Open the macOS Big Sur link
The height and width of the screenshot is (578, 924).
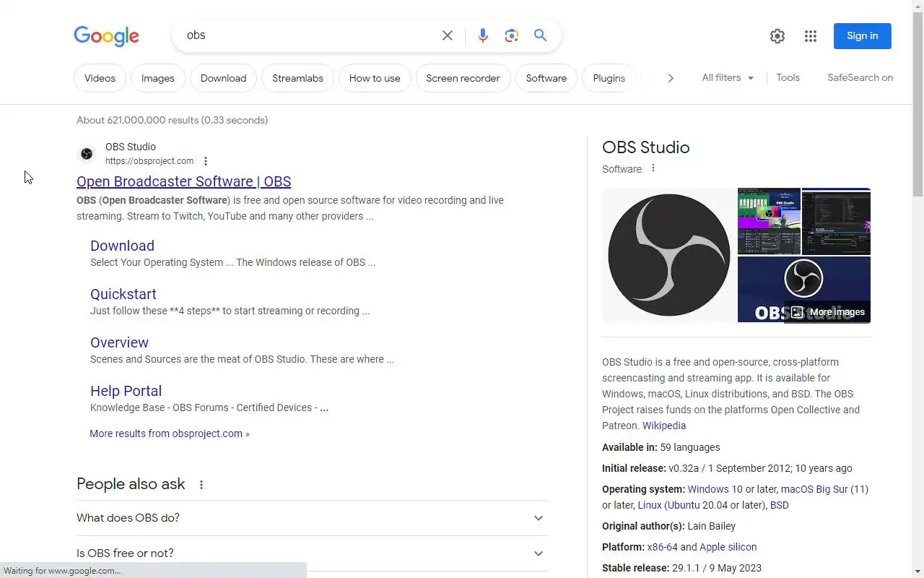[x=814, y=489]
